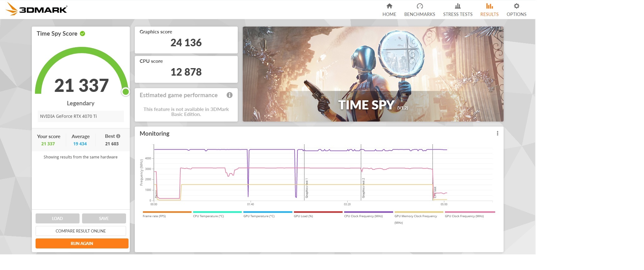The image size is (644, 270).
Task: Click the Legendary rating label
Action: click(80, 103)
